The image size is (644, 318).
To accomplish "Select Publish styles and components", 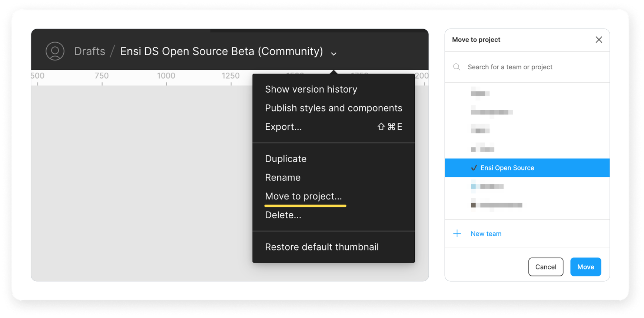I will [333, 108].
